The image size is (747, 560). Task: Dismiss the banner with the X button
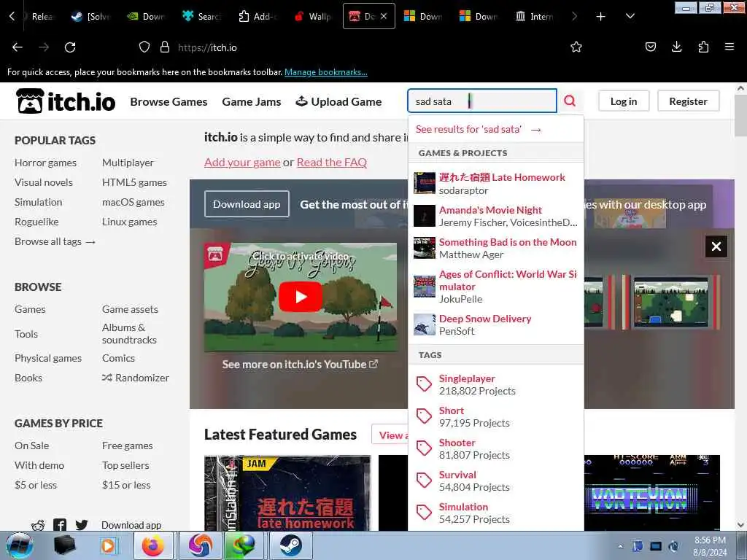[x=716, y=246]
